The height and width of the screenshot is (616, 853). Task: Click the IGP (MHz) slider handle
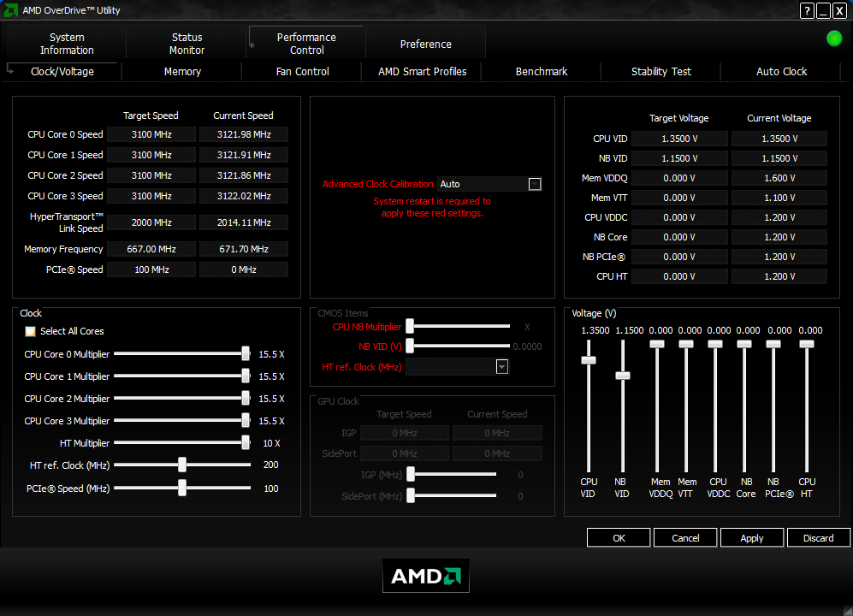(x=411, y=474)
